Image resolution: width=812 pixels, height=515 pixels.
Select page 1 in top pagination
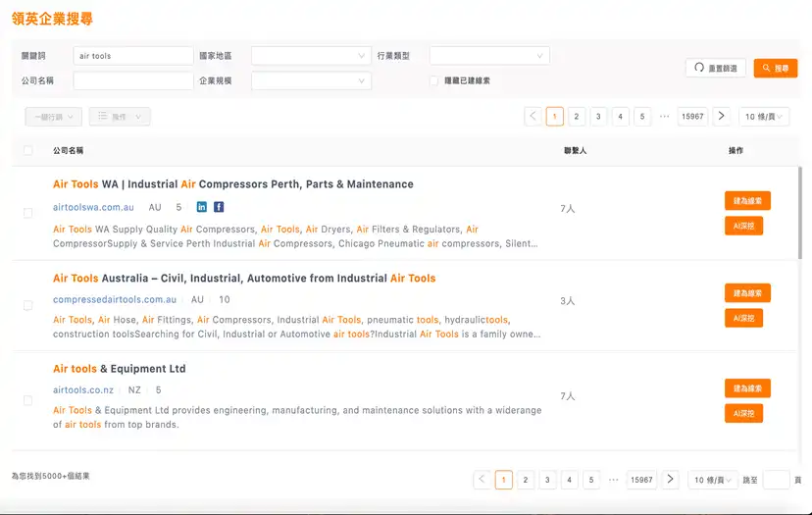[x=555, y=117]
